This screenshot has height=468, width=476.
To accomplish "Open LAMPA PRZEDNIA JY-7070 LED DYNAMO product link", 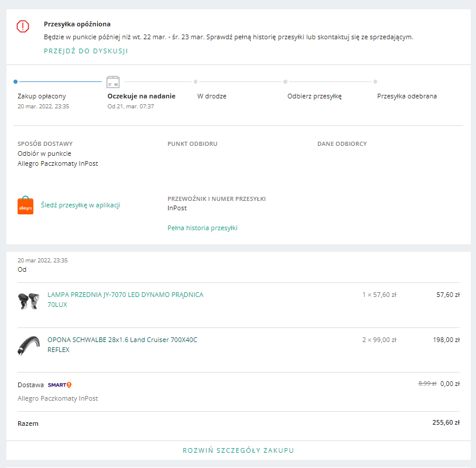I will pyautogui.click(x=125, y=299).
